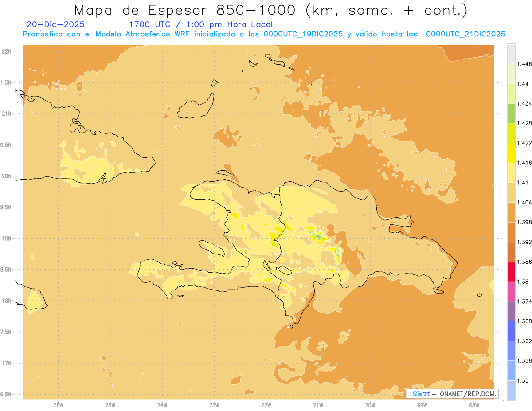Image resolution: width=532 pixels, height=411 pixels.
Task: Click the longitude label '74W'
Action: [x=162, y=405]
